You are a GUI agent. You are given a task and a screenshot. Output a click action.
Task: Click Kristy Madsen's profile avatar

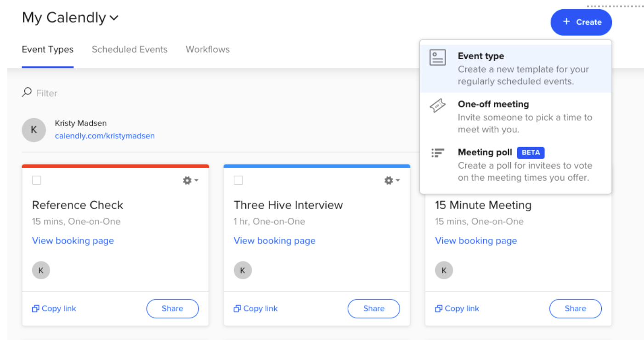pos(34,130)
